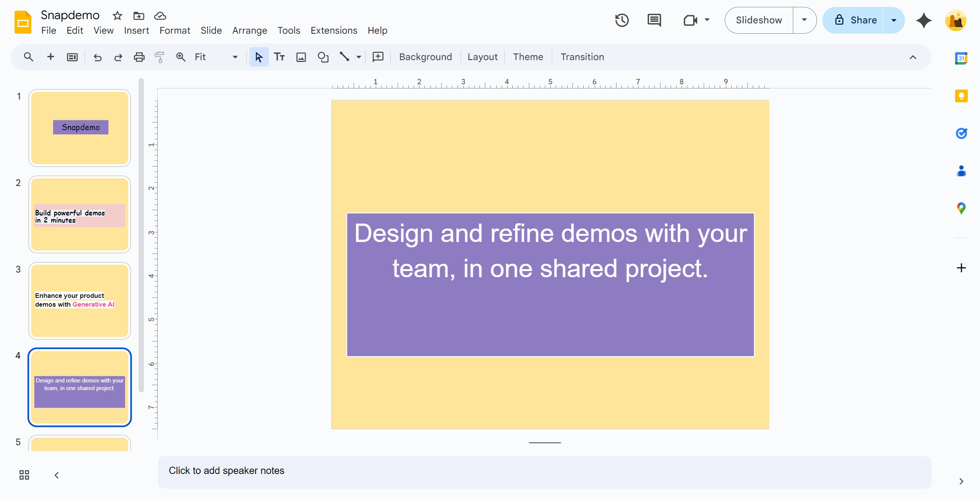The image size is (980, 500).
Task: Choose the Select arrow cursor tool
Action: coord(259,57)
